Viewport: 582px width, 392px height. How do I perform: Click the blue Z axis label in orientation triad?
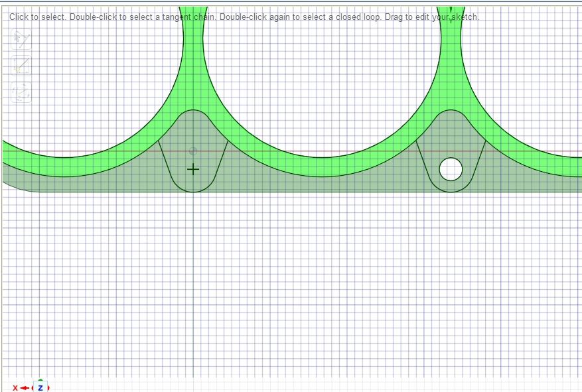[40, 387]
